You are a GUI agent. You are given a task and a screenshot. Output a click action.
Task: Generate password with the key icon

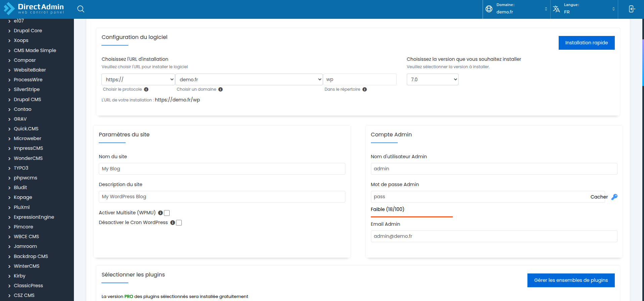(614, 197)
